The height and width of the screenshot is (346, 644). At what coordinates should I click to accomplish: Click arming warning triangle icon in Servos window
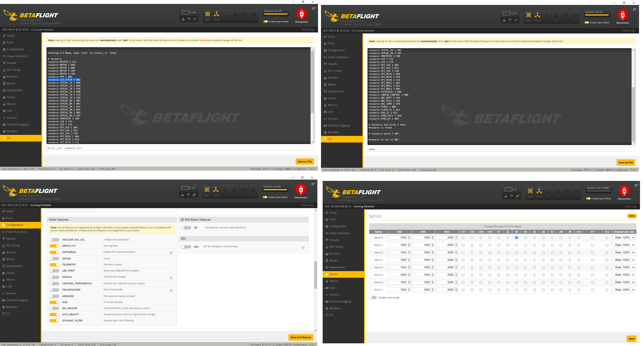[506, 196]
